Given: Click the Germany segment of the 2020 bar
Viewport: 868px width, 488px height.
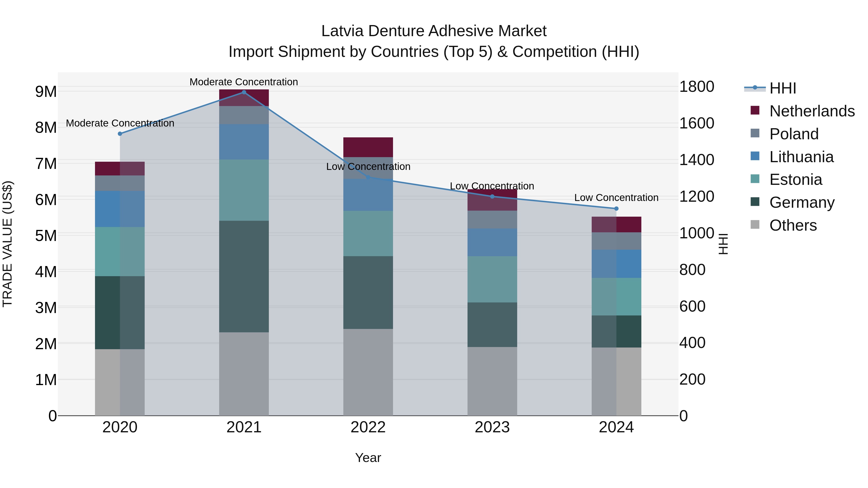Looking at the screenshot, I should 120,313.
